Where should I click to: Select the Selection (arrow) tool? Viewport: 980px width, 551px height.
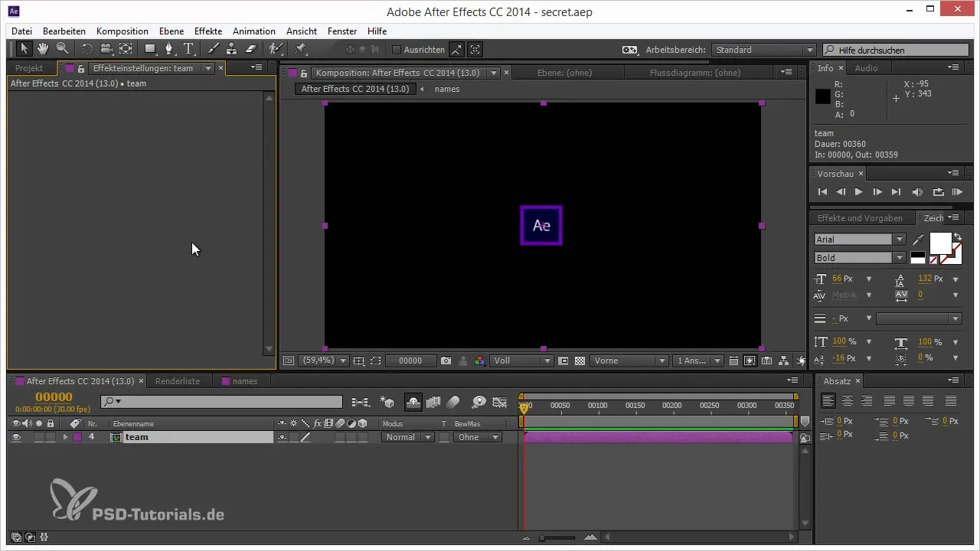coord(24,49)
